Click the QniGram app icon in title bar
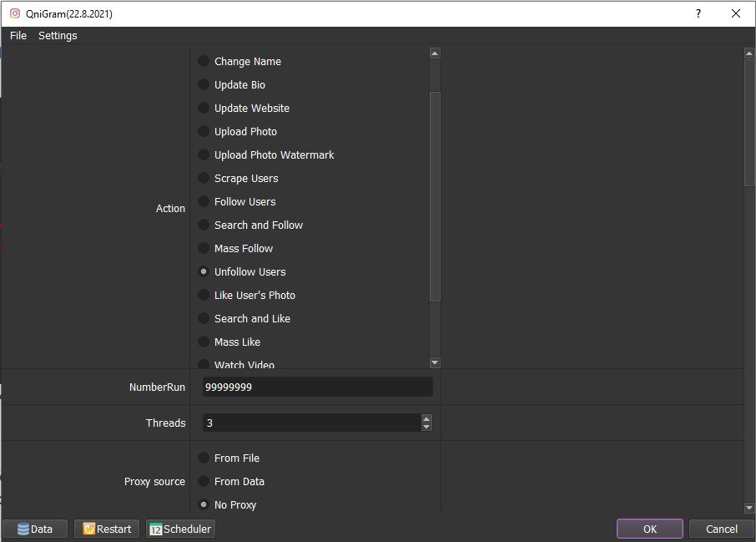Viewport: 756px width, 542px height. [x=15, y=13]
